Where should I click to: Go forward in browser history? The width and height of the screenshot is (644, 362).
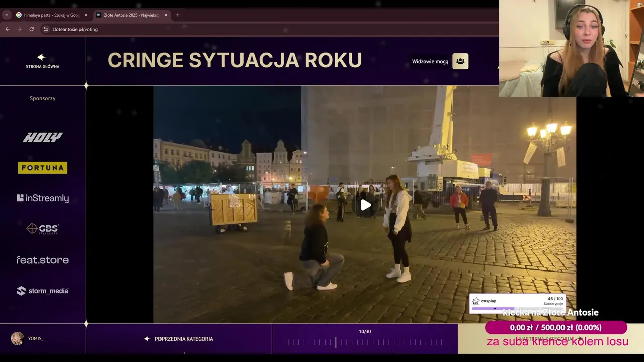pyautogui.click(x=19, y=29)
